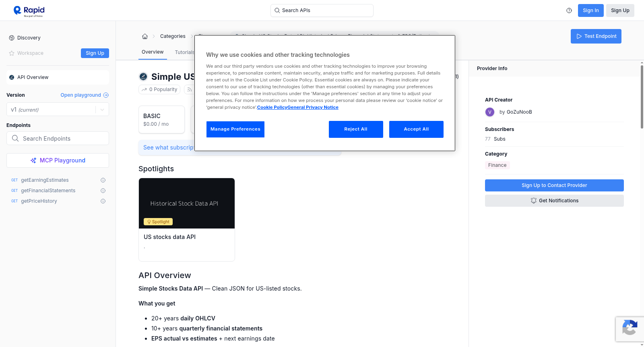The image size is (644, 347).
Task: Click the API logo beside Simple US title
Action: tap(143, 77)
